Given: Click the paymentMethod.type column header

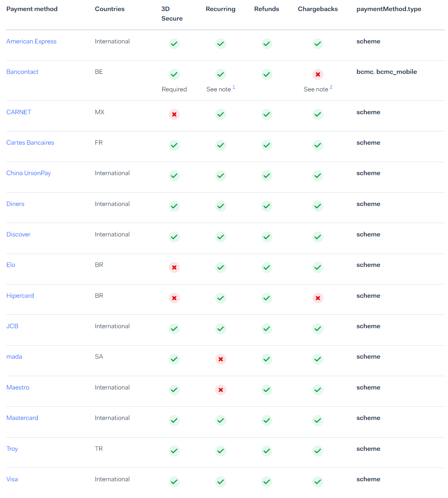Looking at the screenshot, I should (x=389, y=9).
